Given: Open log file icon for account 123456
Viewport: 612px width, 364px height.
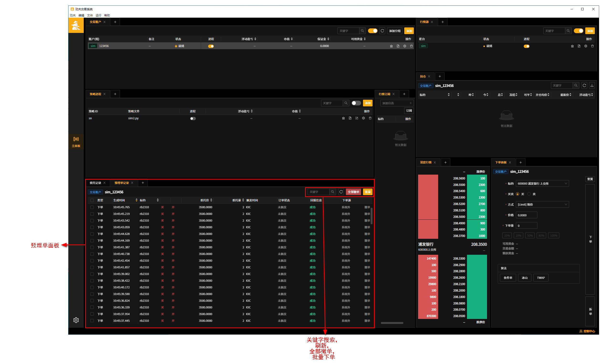Looking at the screenshot, I should pos(398,46).
